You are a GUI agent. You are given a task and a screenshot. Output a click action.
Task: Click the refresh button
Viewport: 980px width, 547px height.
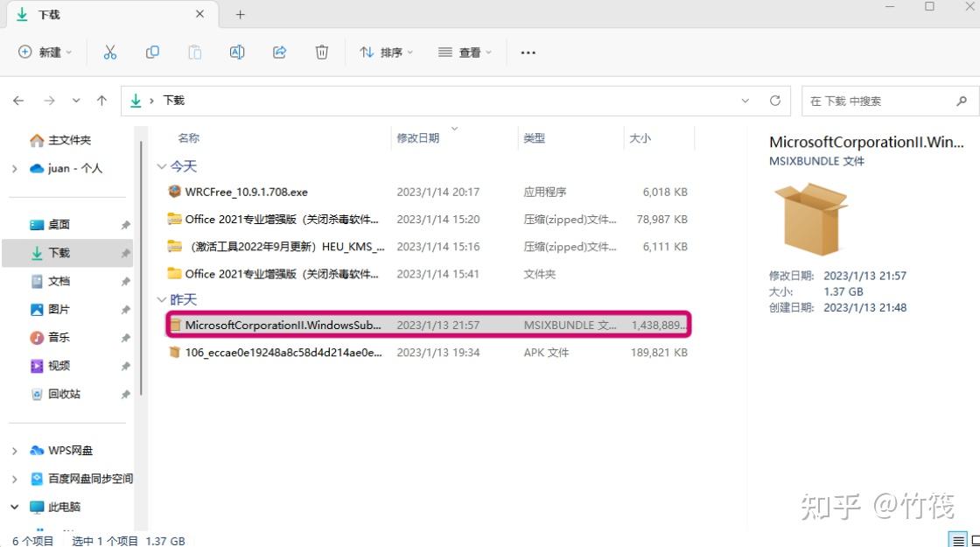tap(775, 101)
